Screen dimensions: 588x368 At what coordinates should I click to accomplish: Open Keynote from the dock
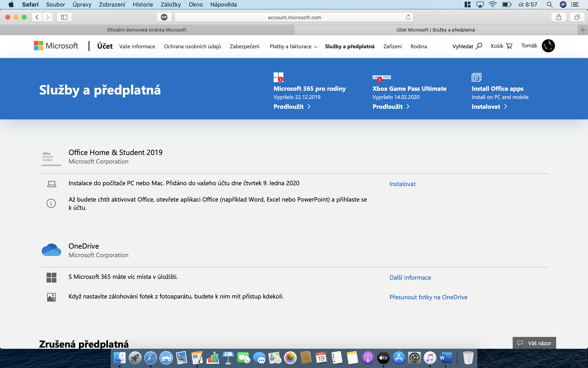point(228,358)
